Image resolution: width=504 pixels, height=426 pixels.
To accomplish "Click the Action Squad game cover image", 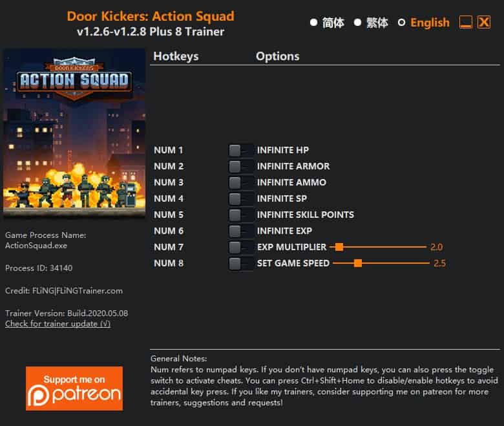I will point(74,134).
